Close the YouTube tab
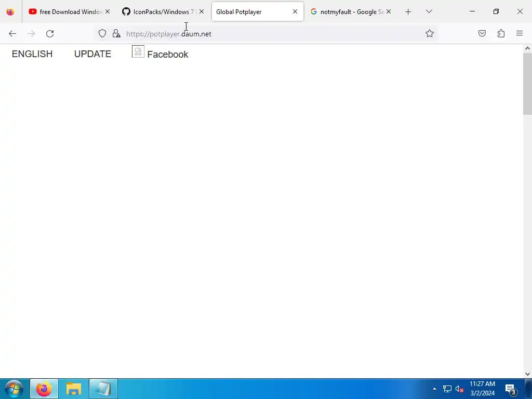This screenshot has width=532, height=399. pyautogui.click(x=108, y=12)
